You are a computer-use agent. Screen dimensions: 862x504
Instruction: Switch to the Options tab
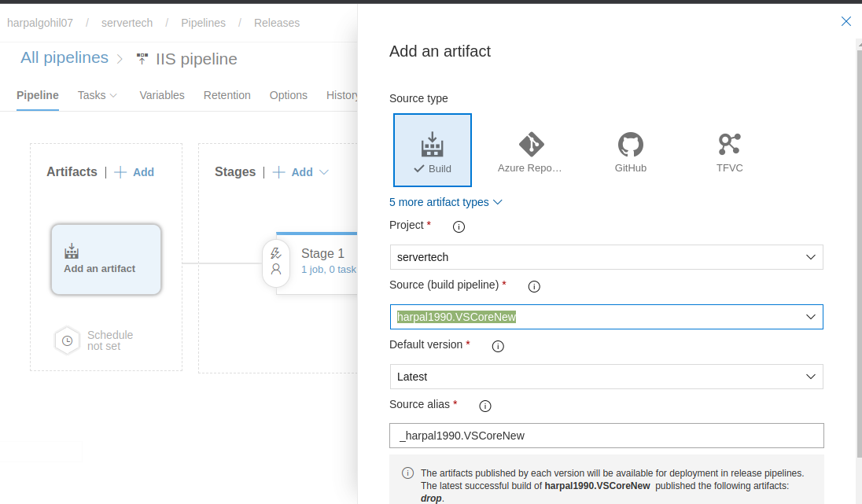(x=288, y=96)
